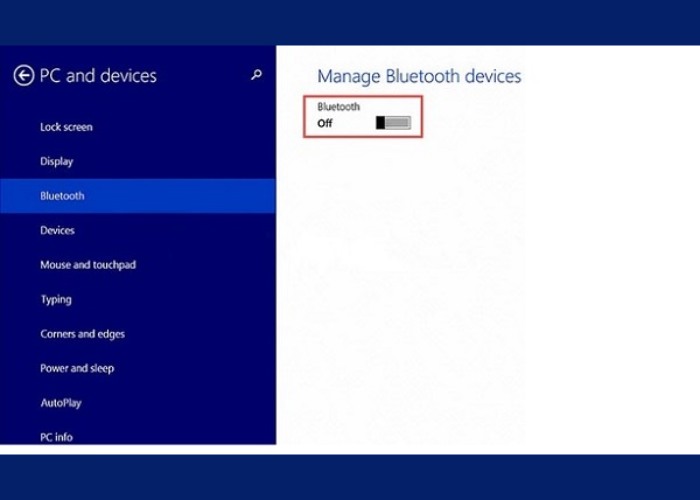Open the PC info page

tap(56, 437)
